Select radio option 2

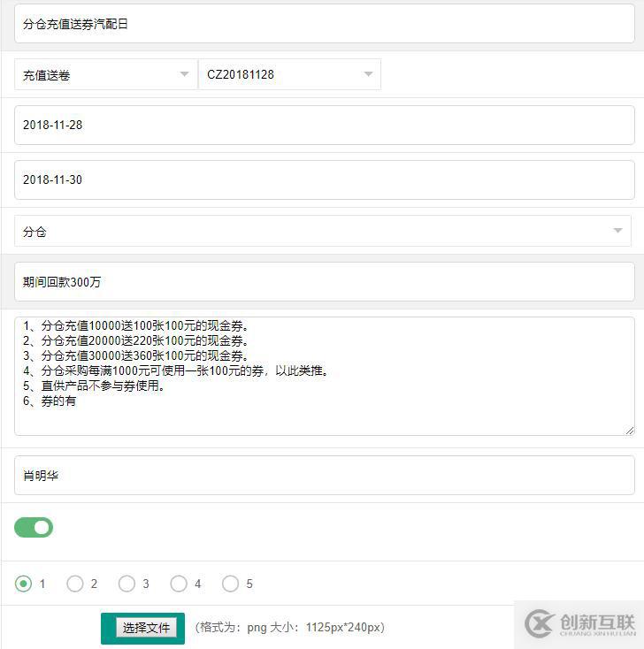(x=75, y=584)
